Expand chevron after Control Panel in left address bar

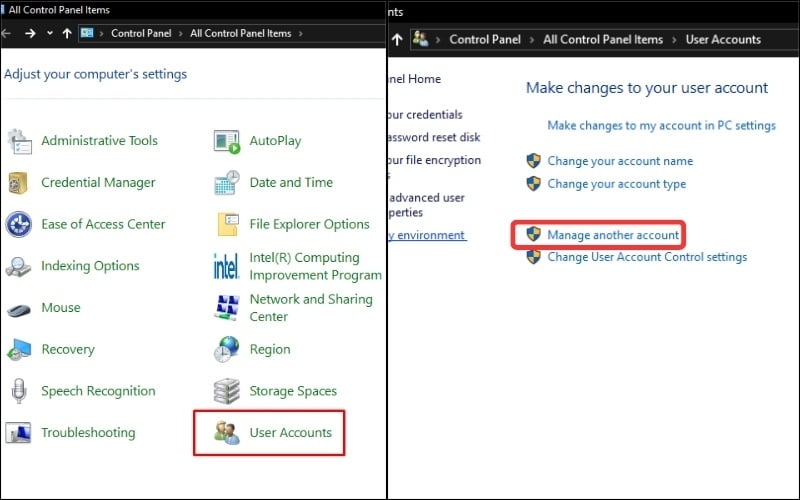(181, 34)
